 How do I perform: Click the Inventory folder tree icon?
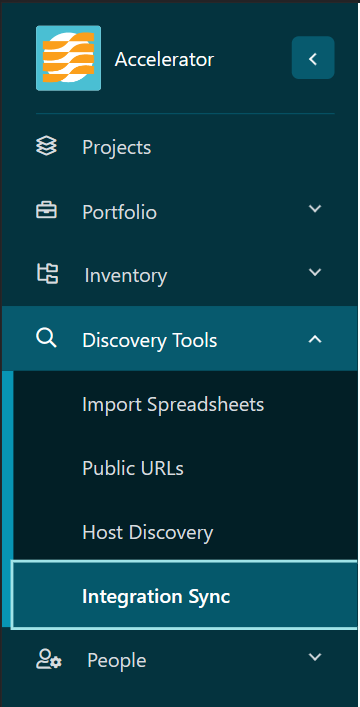[x=47, y=274]
